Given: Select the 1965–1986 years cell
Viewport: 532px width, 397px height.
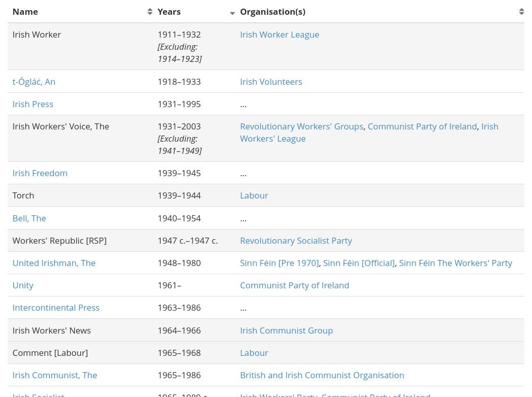Looking at the screenshot, I should 194,375.
